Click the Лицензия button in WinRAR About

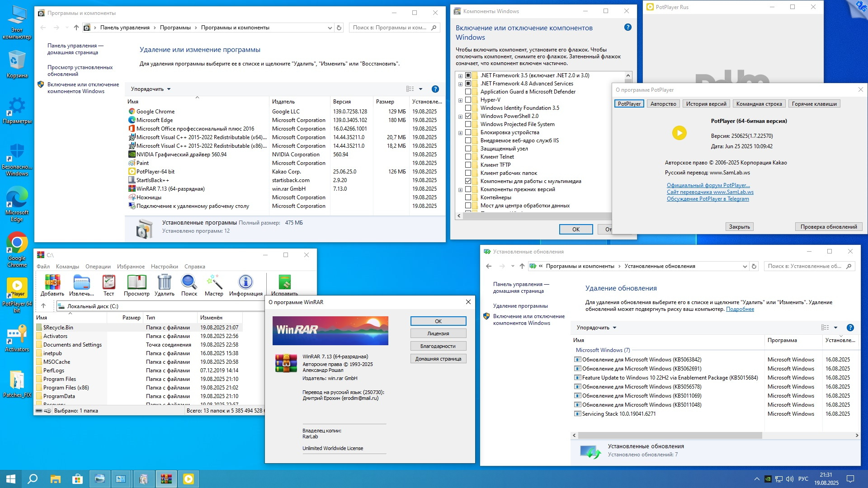438,333
